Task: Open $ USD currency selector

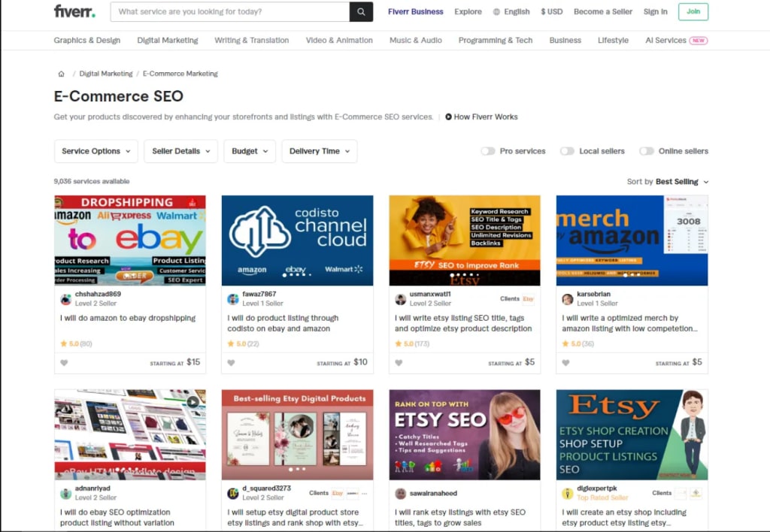Action: point(552,12)
